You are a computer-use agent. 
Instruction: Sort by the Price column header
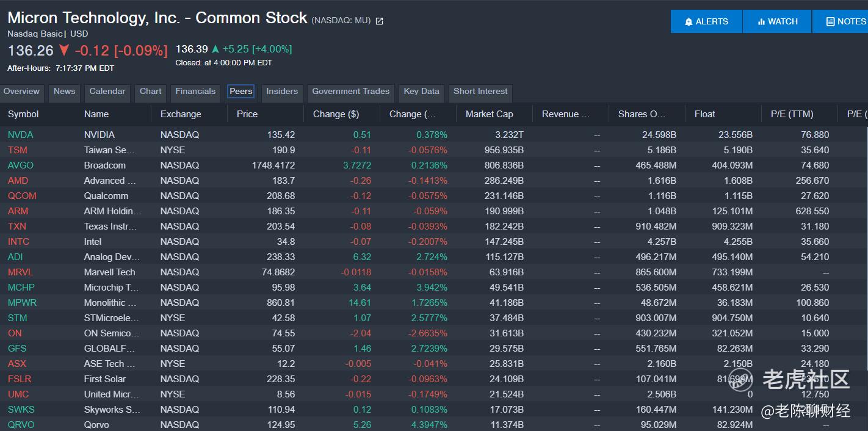tap(247, 114)
